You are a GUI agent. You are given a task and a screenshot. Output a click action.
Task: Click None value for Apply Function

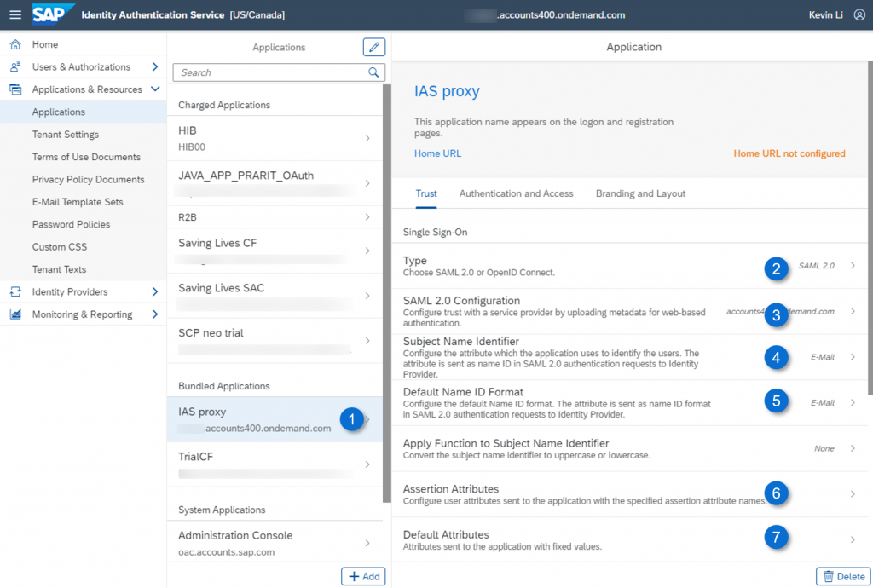click(824, 448)
